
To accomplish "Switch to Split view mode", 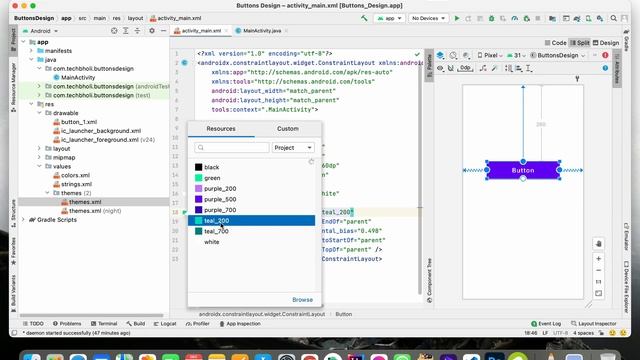I will point(580,43).
